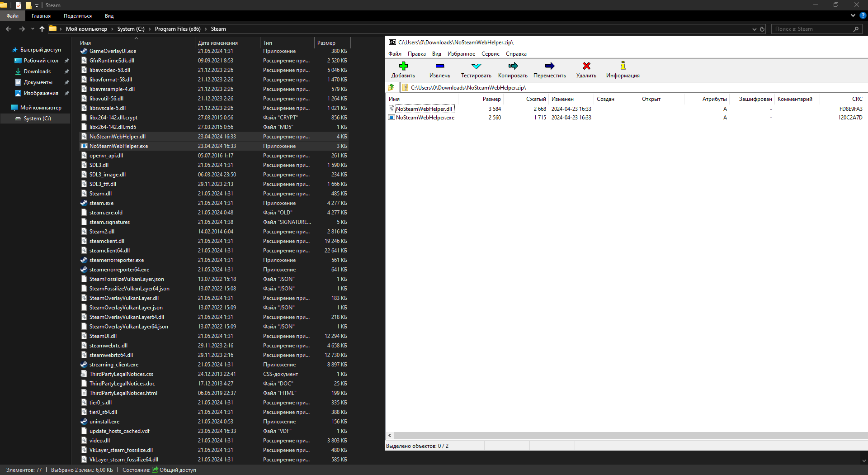Click the Рабочий стол sidebar icon

point(18,61)
